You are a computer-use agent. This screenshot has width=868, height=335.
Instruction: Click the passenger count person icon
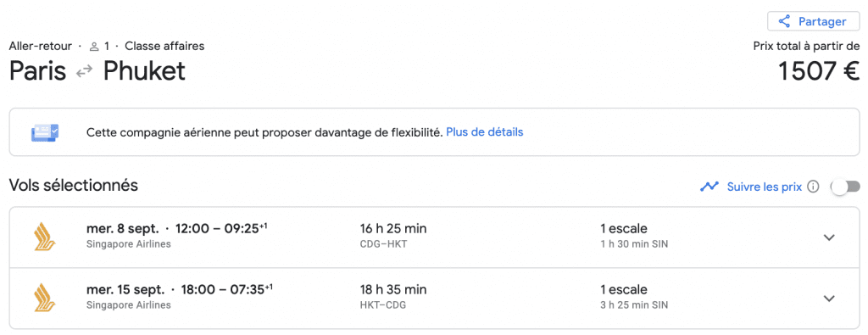(94, 47)
